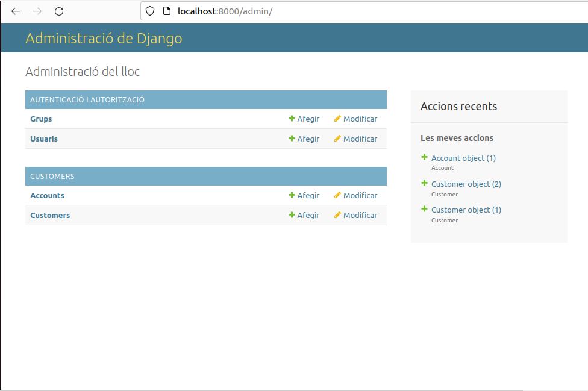Click the plus icon beside Customer object (1)
The image size is (588, 391).
424,209
